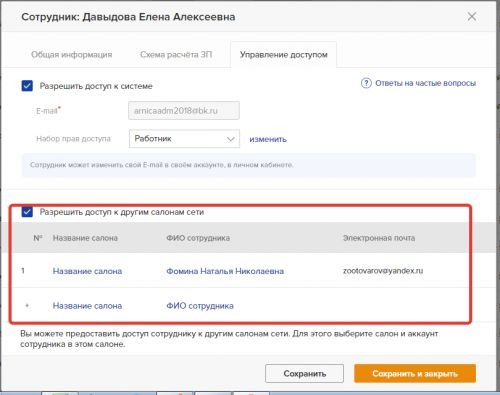Switch to 'Общая информация' tab
Screen dimensions: 500x395
pyautogui.click(x=71, y=54)
